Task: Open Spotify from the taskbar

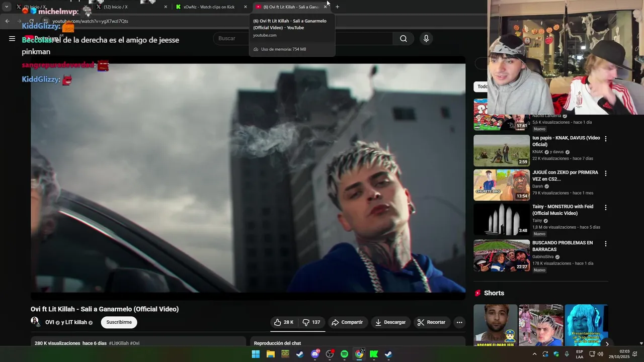Action: [x=344, y=354]
